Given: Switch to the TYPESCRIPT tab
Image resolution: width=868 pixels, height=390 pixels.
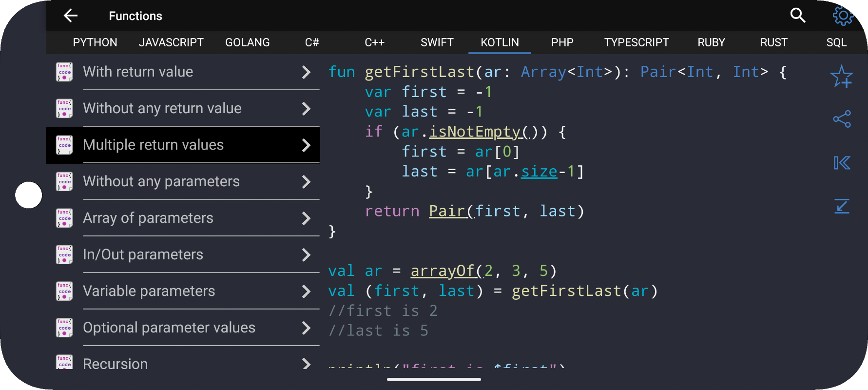Looking at the screenshot, I should [637, 42].
